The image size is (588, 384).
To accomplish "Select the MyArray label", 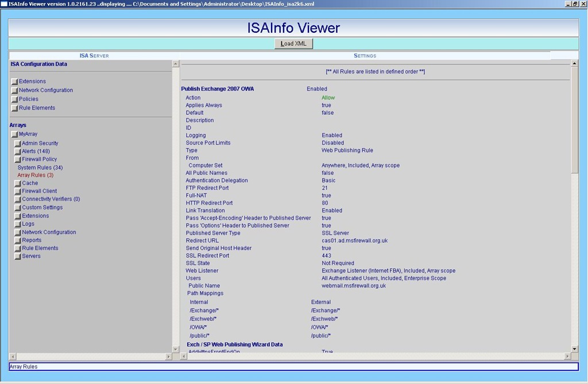I will click(28, 134).
